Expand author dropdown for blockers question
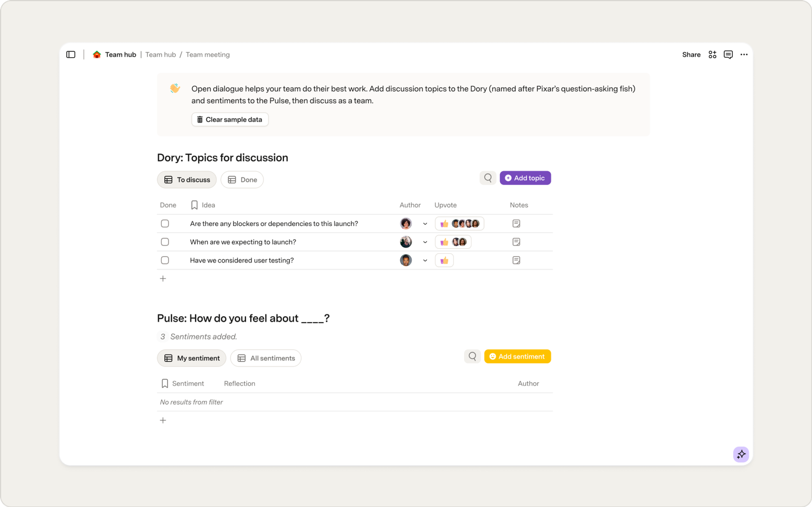Image resolution: width=812 pixels, height=507 pixels. click(x=425, y=224)
